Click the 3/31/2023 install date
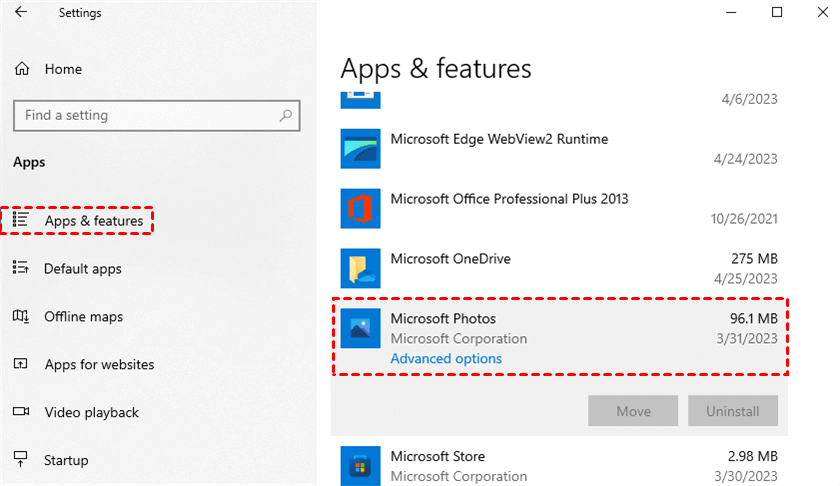This screenshot has width=840, height=486. coord(747,339)
